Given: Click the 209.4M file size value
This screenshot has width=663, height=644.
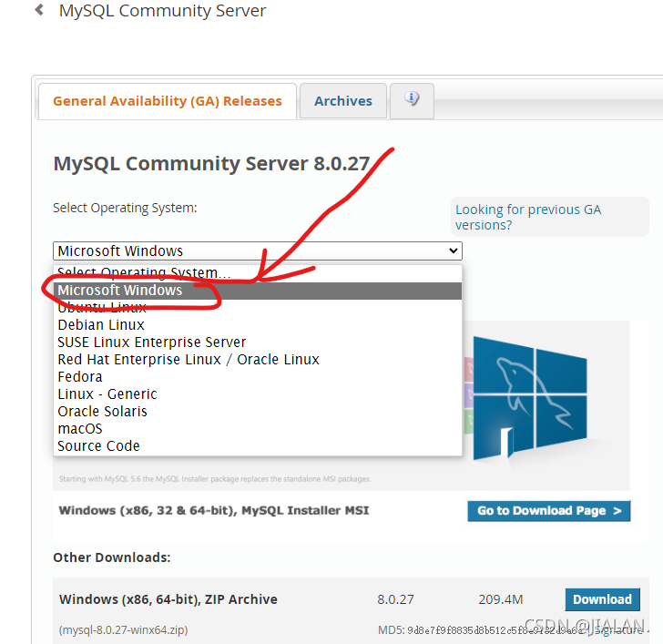Looking at the screenshot, I should tap(501, 599).
